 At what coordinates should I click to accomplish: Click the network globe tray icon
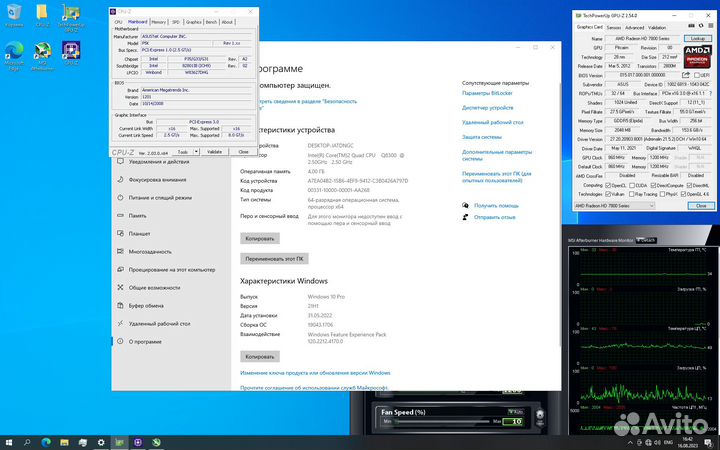point(648,443)
